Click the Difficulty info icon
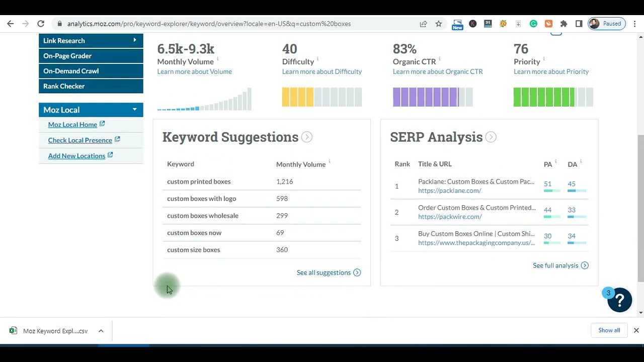Viewport: 644px width, 362px height. (318, 59)
